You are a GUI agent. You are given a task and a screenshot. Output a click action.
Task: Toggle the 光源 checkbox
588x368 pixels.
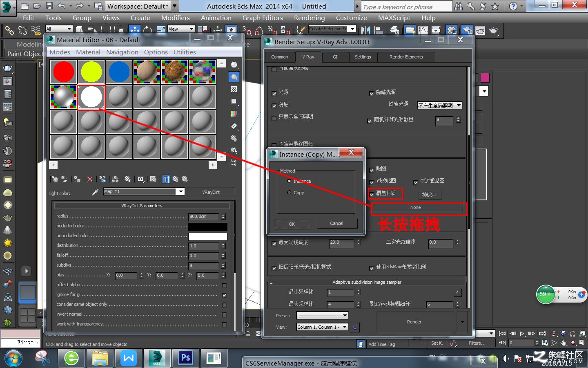tap(274, 93)
